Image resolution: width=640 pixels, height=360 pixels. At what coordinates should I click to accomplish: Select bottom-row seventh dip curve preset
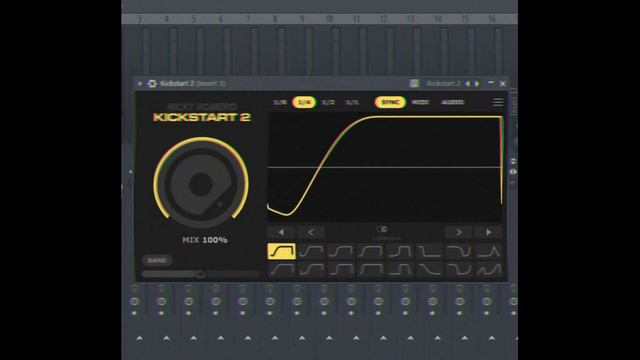coord(459,269)
